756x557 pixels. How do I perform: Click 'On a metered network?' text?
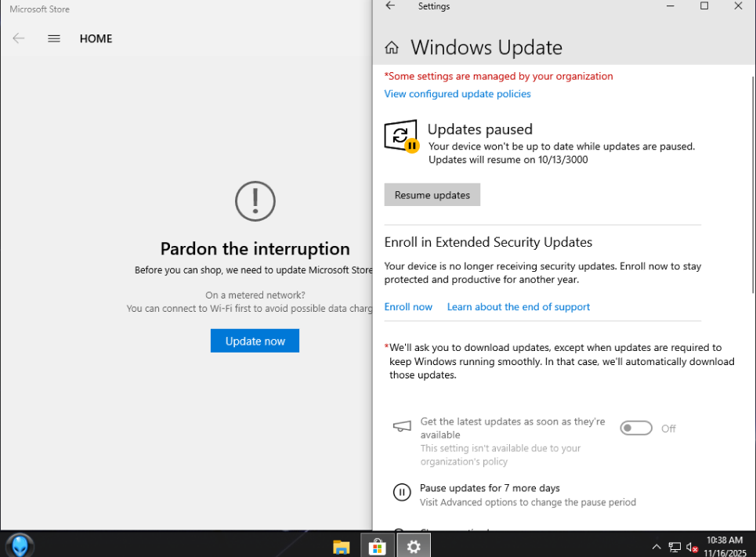point(255,295)
